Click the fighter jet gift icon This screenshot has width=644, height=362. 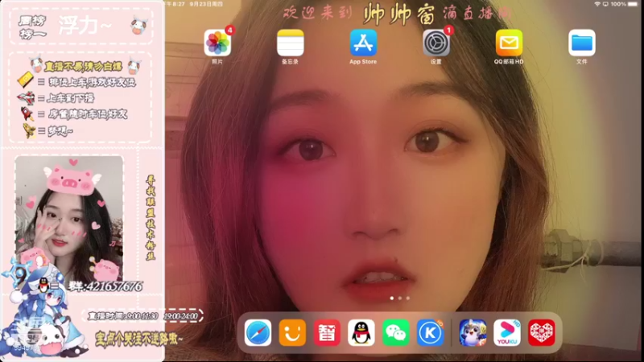[26, 97]
